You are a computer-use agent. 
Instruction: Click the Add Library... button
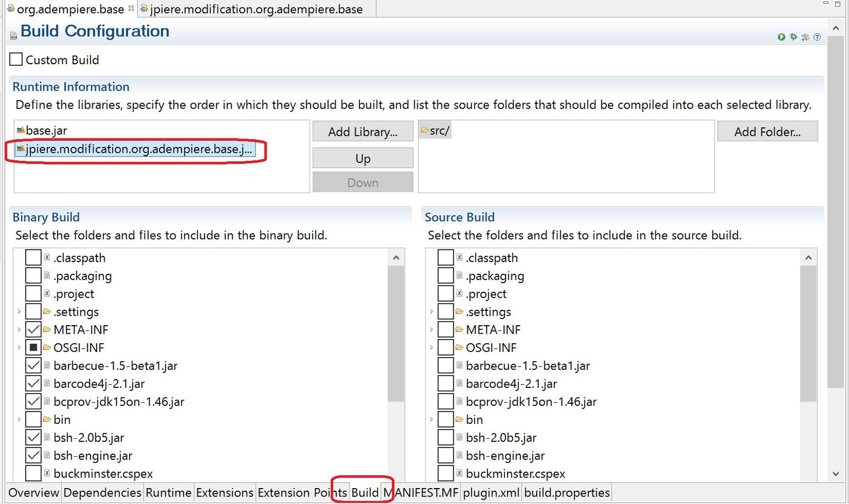(363, 132)
